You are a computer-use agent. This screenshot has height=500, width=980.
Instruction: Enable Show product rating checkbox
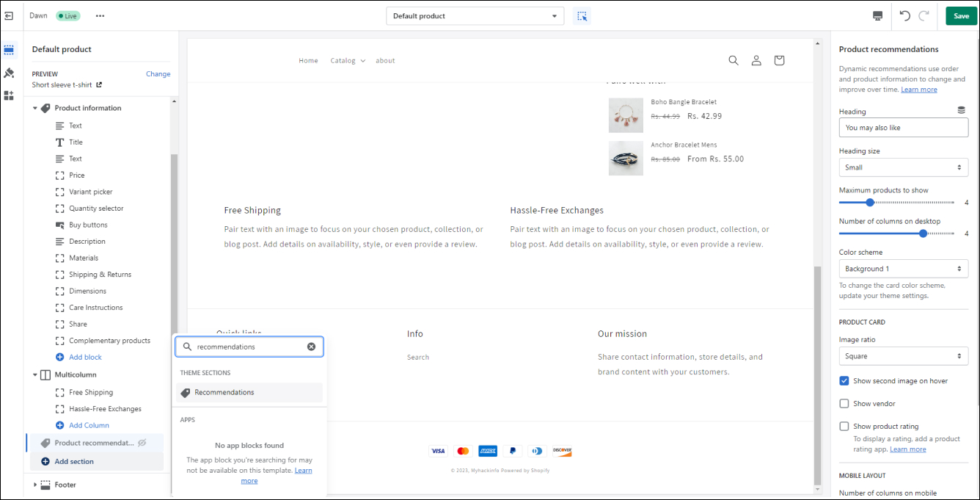coord(844,426)
